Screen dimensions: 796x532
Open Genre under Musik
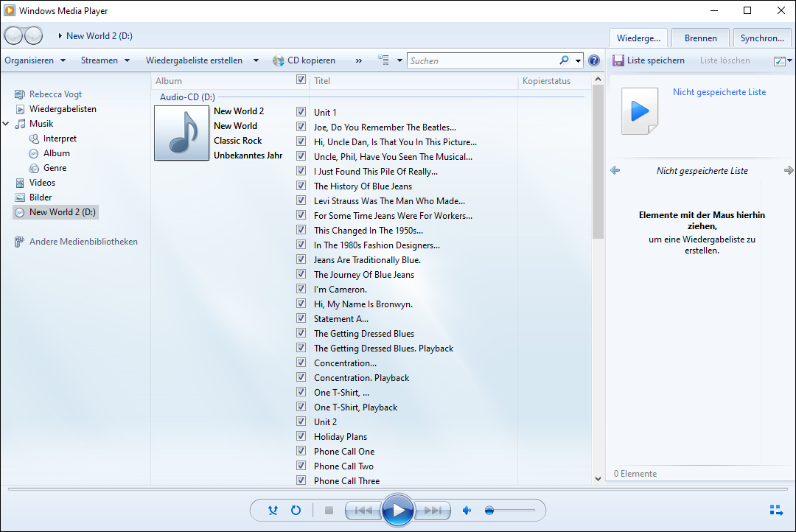(55, 168)
